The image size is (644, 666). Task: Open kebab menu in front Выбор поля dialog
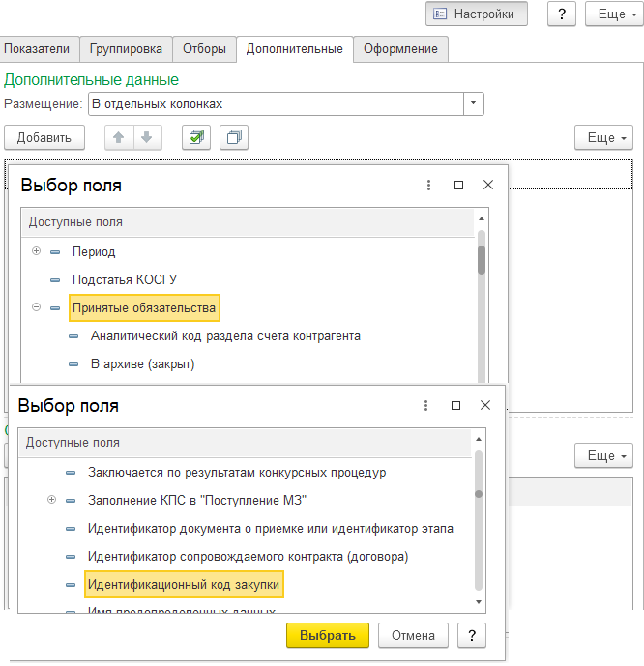424,406
